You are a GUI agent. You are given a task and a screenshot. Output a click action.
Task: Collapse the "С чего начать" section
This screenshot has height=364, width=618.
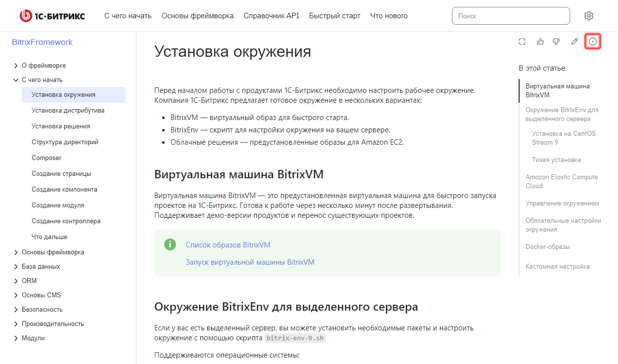16,80
